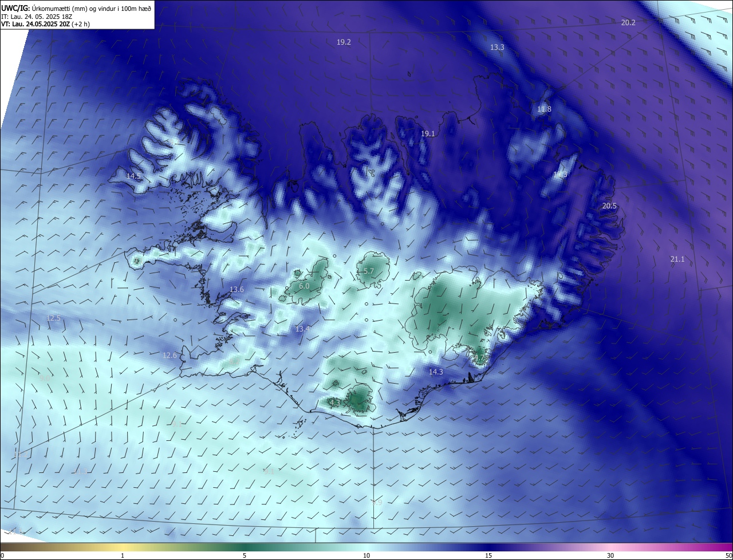The height and width of the screenshot is (560, 733).
Task: Click the 'VT: Lau. 24.05.2025 20Z (+2 h)' line
Action: 45,24
